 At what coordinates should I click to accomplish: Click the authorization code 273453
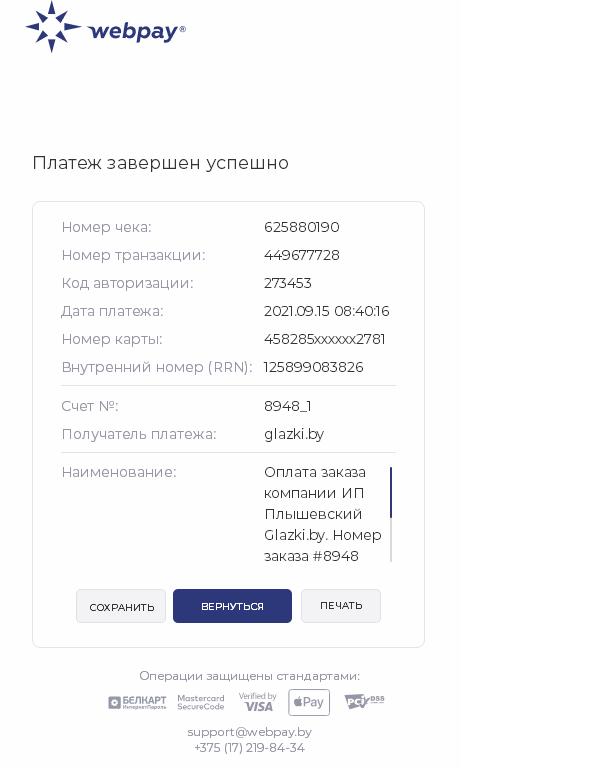pos(288,283)
